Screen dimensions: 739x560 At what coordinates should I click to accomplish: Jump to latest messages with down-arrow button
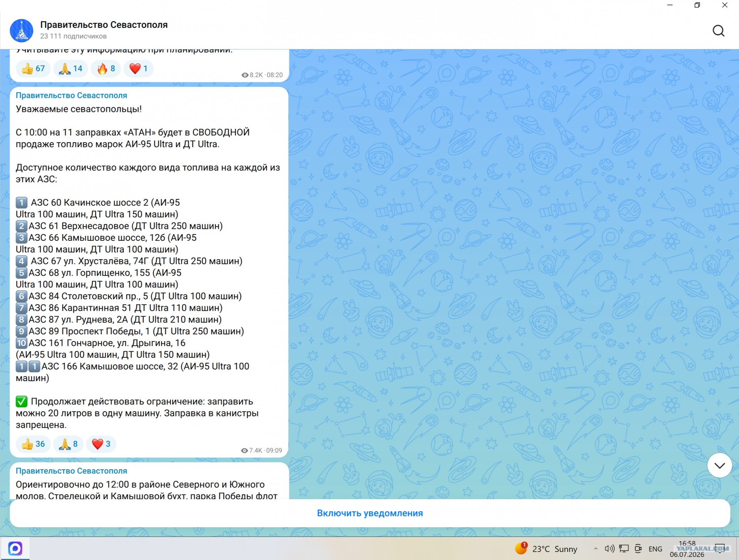(719, 465)
